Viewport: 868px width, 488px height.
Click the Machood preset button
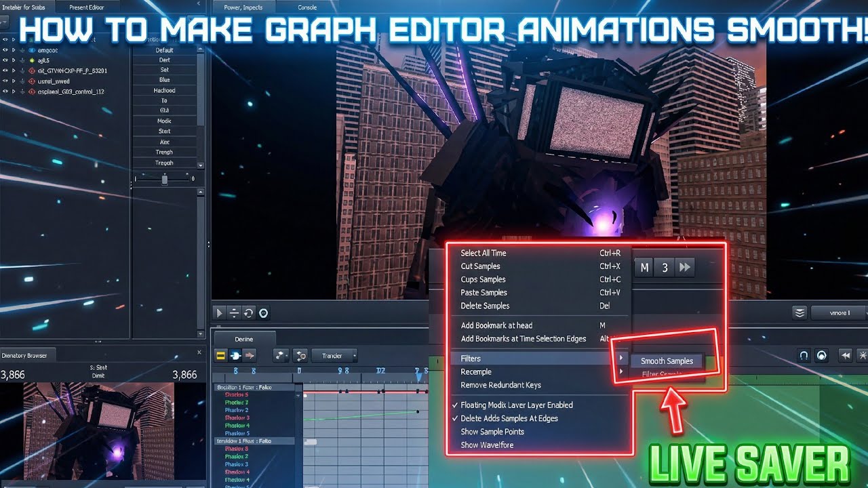click(164, 90)
